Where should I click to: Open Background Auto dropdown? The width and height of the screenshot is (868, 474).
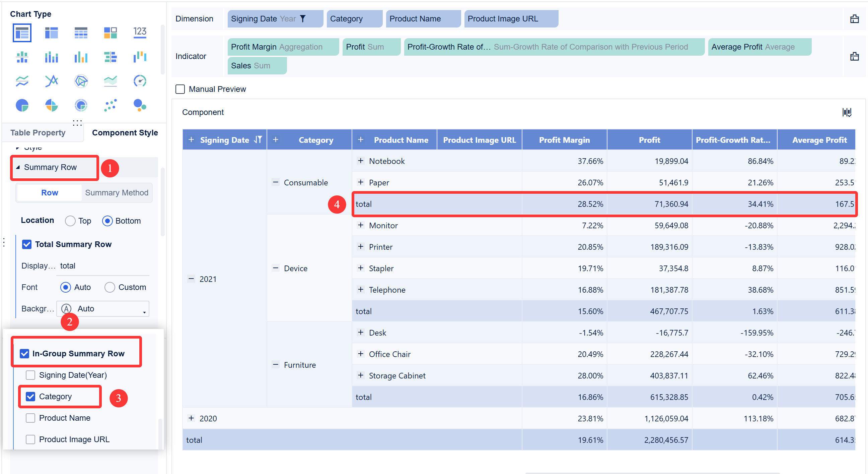point(103,308)
